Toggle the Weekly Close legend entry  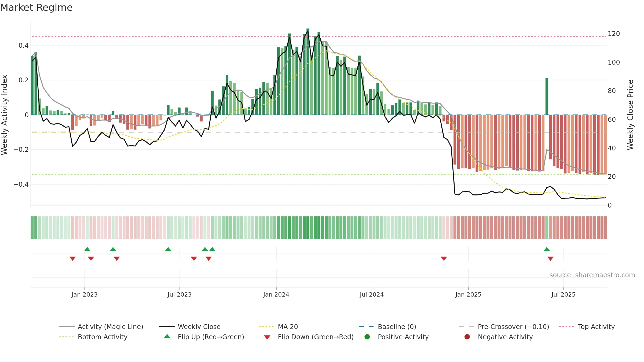(190, 327)
